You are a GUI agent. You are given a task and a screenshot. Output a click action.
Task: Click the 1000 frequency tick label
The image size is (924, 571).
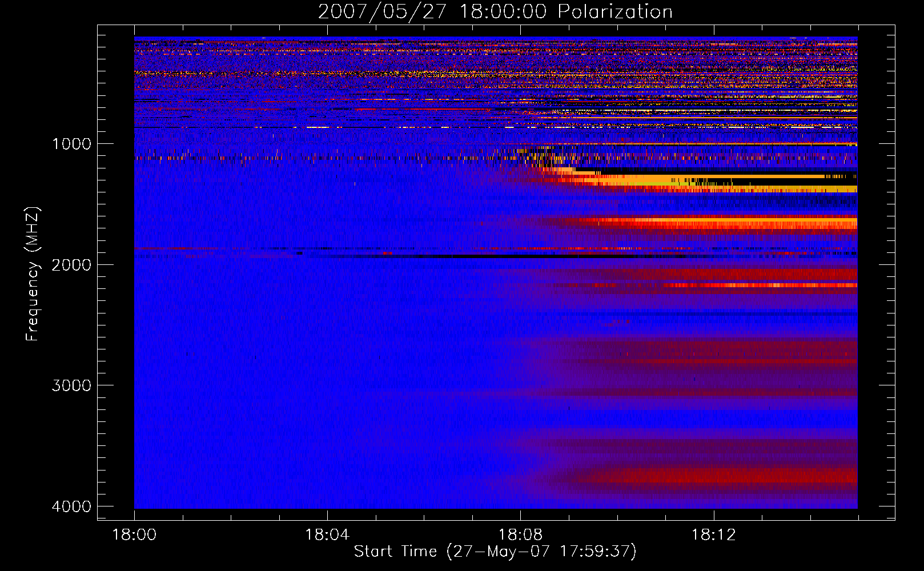(x=71, y=144)
